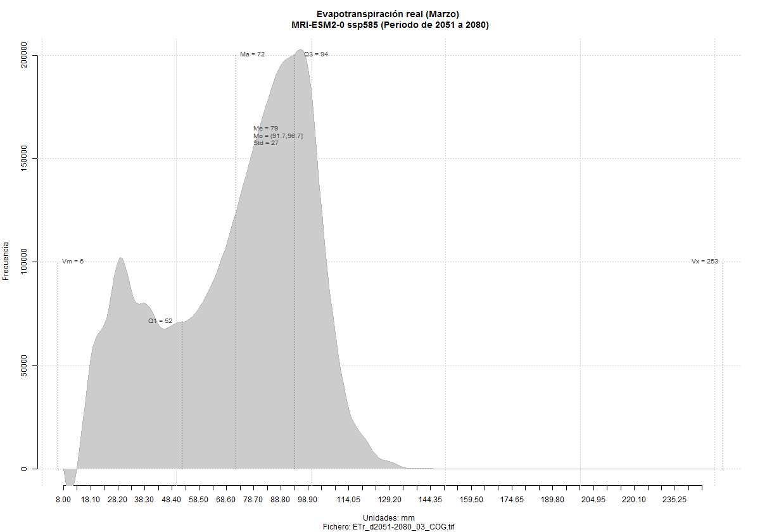Click x-axis tick label 58.50
The height and width of the screenshot is (532, 760).
pos(199,500)
